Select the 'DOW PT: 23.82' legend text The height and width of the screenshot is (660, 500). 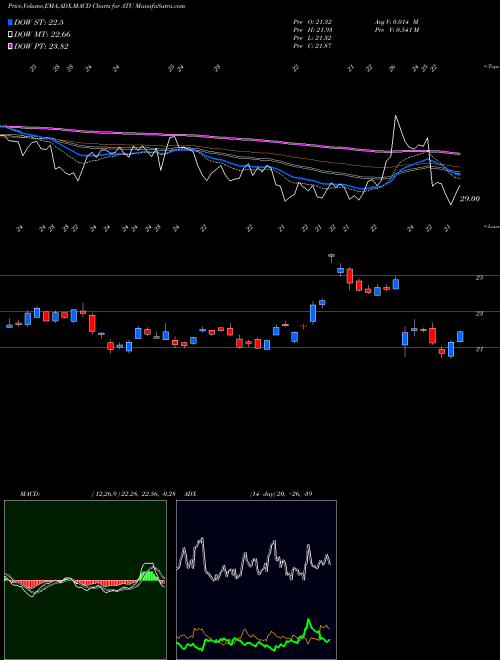(x=41, y=46)
